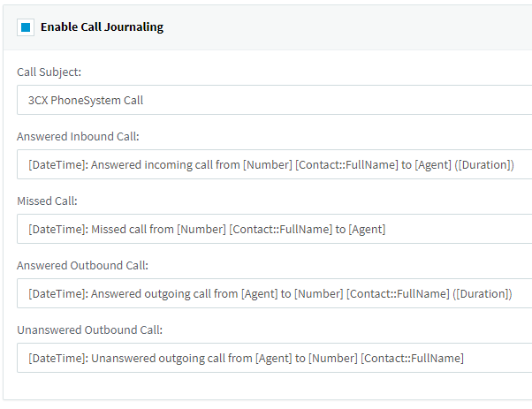Focus the Answered Outbound Call field
The width and height of the screenshot is (532, 409).
click(274, 293)
